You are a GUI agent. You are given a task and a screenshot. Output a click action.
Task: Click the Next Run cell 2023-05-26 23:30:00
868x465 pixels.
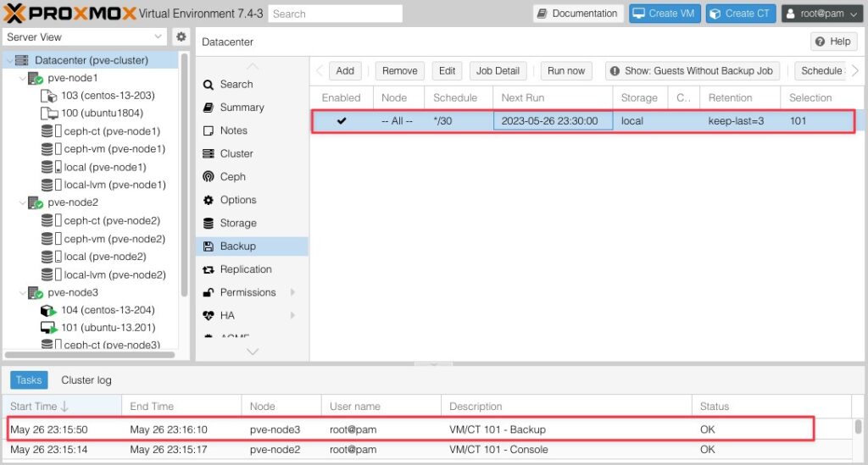point(553,120)
